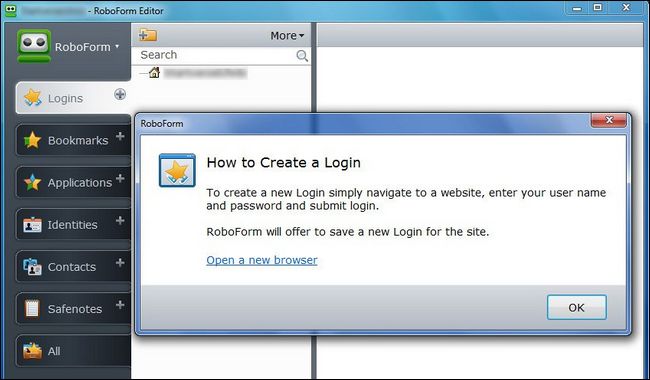Add a new Contact with plus icon
650x380 pixels.
pos(120,263)
